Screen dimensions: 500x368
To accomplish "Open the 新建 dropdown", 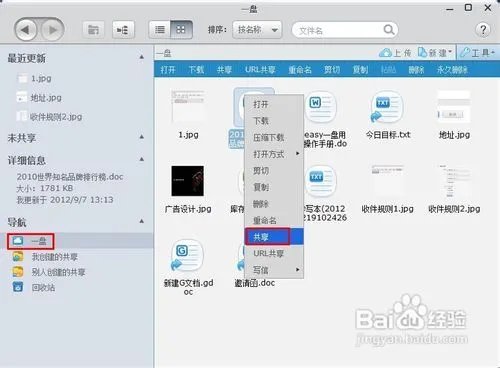I will [435, 53].
